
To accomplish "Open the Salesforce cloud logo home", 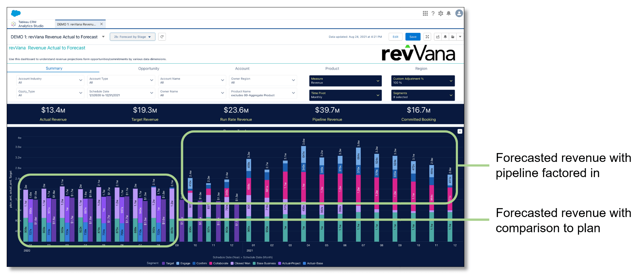I will tap(16, 13).
